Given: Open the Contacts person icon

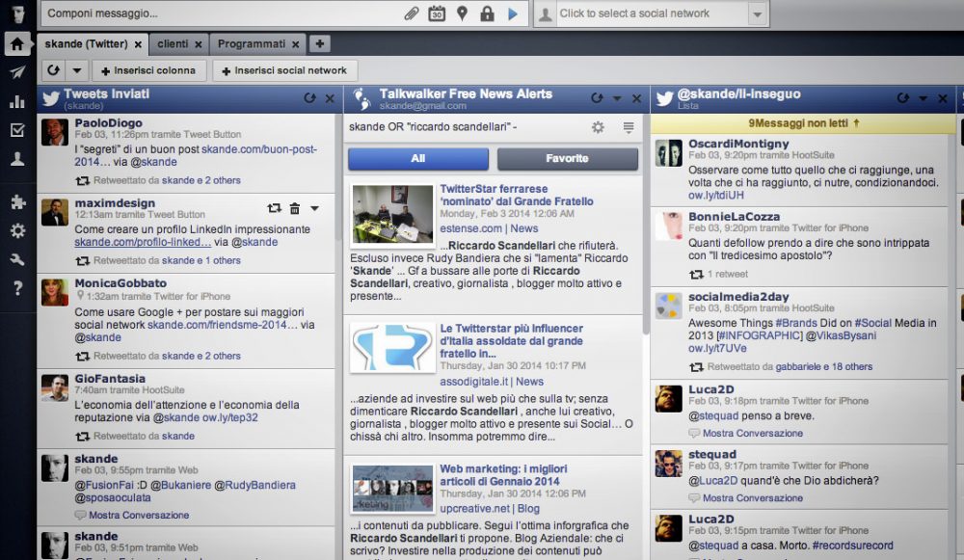Looking at the screenshot, I should (x=17, y=159).
